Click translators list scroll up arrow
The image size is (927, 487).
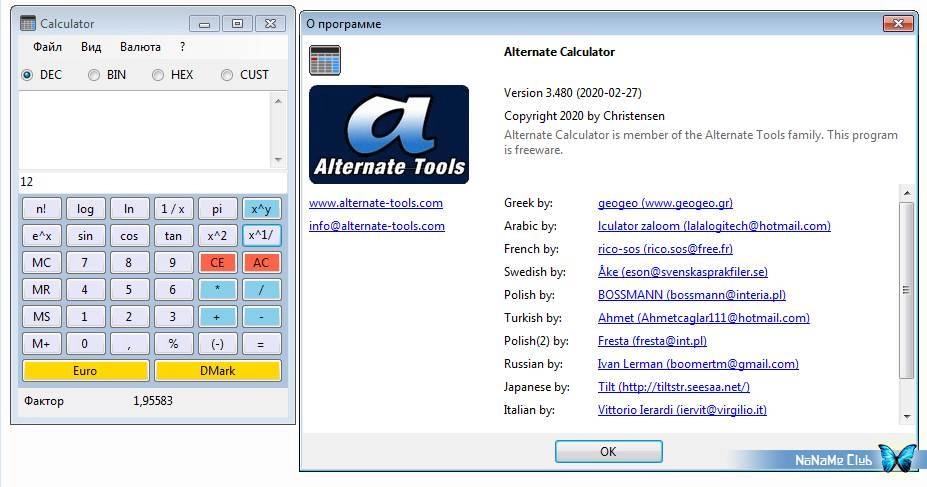[x=907, y=192]
